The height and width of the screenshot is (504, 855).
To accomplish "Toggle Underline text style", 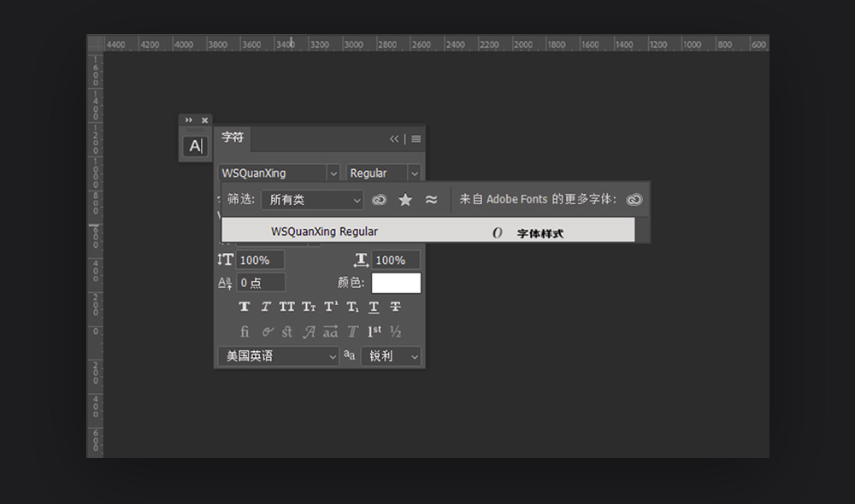I will point(374,307).
